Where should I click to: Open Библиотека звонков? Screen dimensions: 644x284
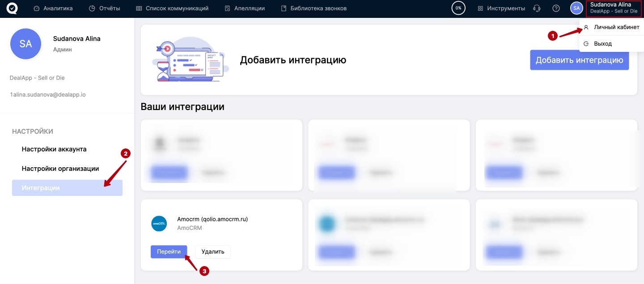tap(314, 8)
